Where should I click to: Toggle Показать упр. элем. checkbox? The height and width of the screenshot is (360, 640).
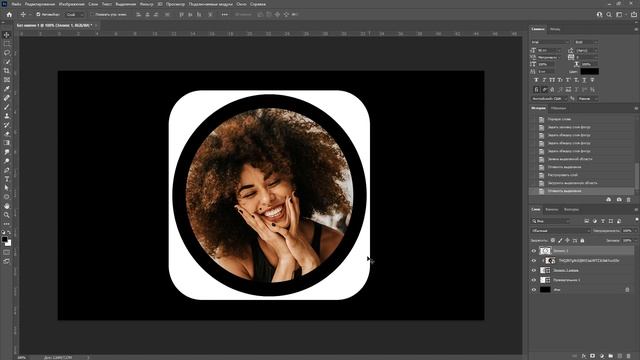93,14
